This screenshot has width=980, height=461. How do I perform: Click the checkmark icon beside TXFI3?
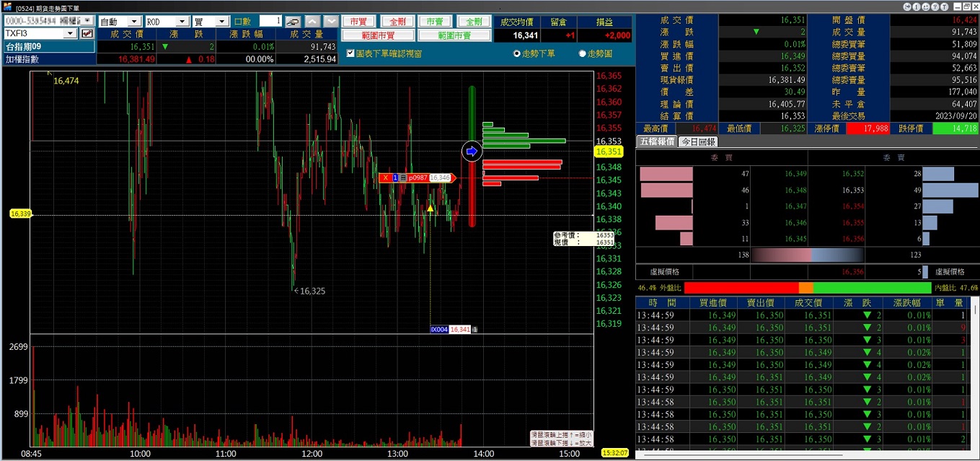87,34
